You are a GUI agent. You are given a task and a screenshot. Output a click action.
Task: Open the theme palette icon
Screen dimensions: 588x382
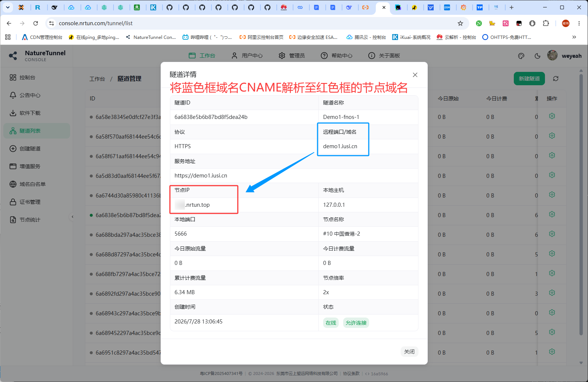(521, 56)
